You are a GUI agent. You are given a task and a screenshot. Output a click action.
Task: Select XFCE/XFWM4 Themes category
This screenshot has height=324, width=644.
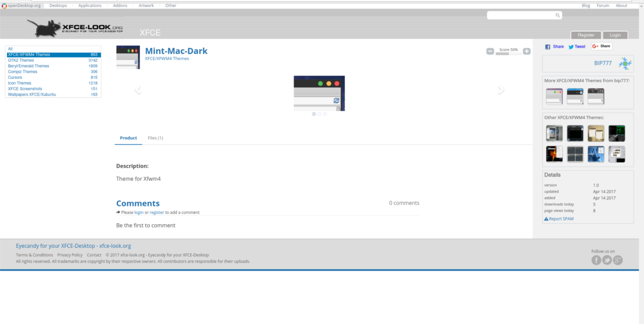[x=53, y=55]
